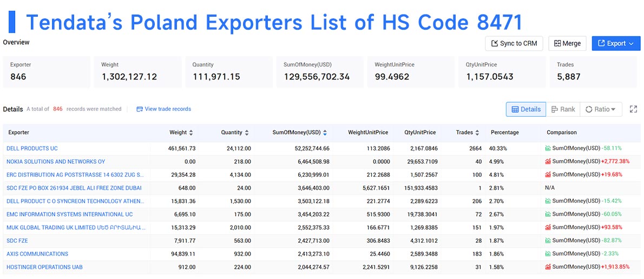Open the MUK GLOBAL TRADING UK LIMITED link
Image resolution: width=644 pixels, height=279 pixels.
76,227
